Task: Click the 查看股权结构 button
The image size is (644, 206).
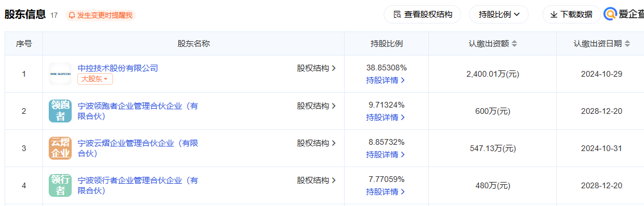Action: point(422,15)
